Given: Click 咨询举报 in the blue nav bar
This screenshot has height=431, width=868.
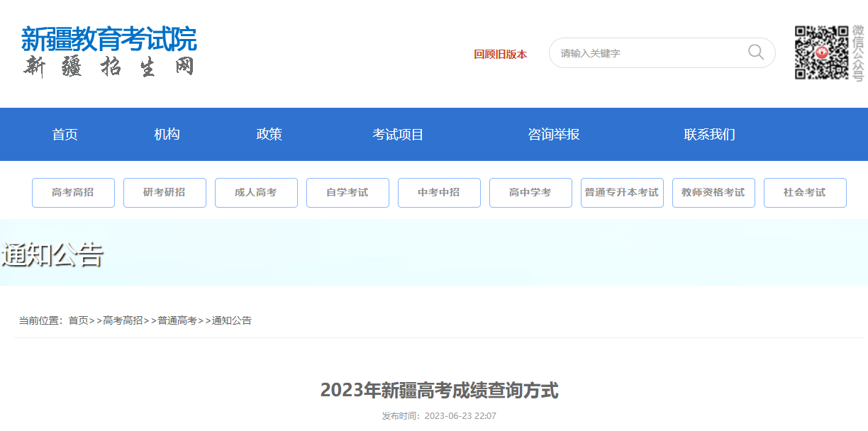Looking at the screenshot, I should coord(554,135).
